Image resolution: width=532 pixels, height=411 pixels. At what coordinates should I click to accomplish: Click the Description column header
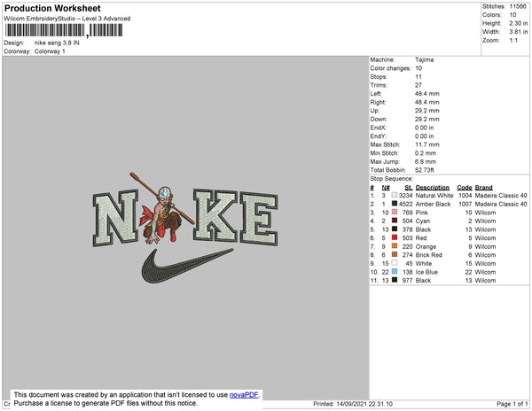pos(433,188)
